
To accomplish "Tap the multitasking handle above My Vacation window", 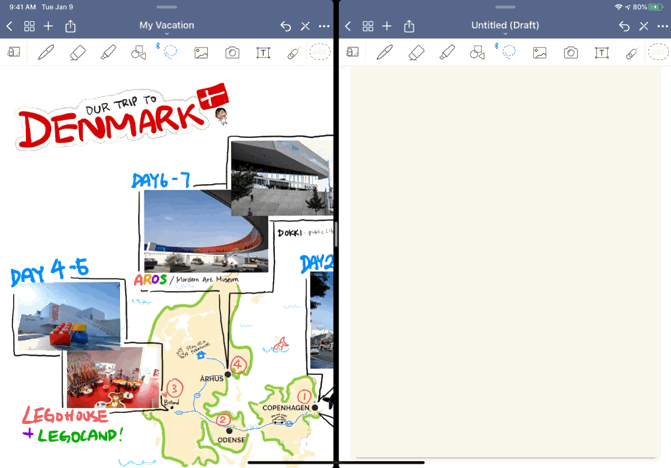I will 167,7.
